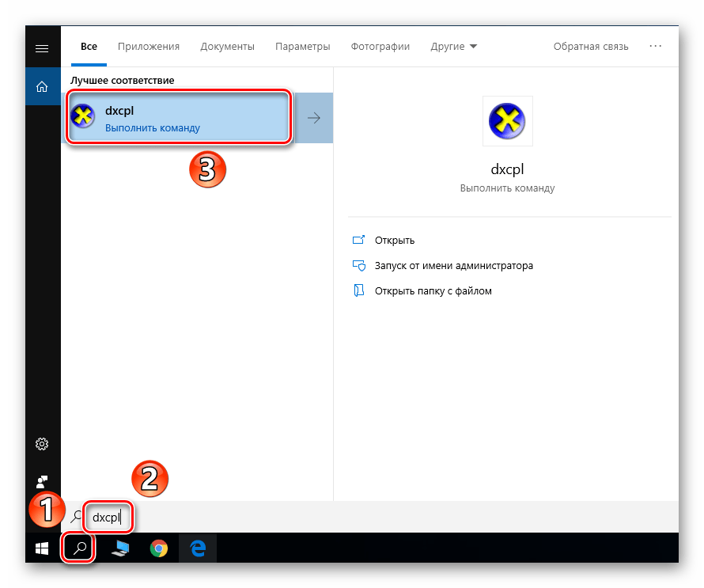
Task: Click the Windows Start button
Action: tap(43, 548)
